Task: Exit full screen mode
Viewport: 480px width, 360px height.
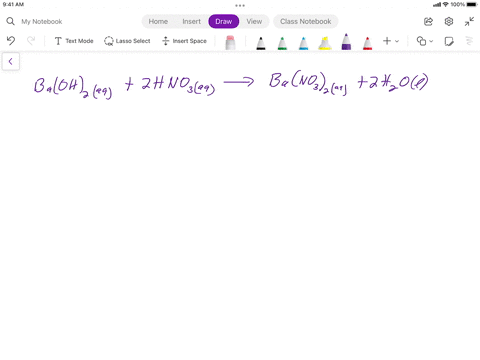Action: (x=469, y=21)
